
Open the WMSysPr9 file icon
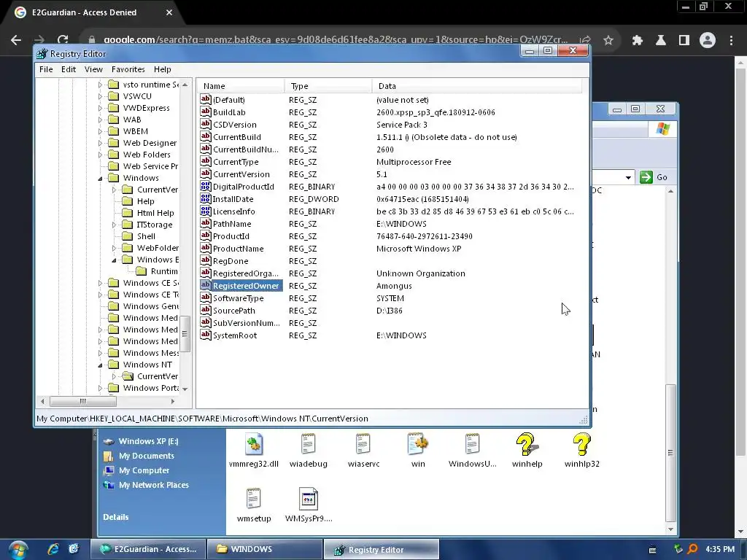(x=309, y=499)
